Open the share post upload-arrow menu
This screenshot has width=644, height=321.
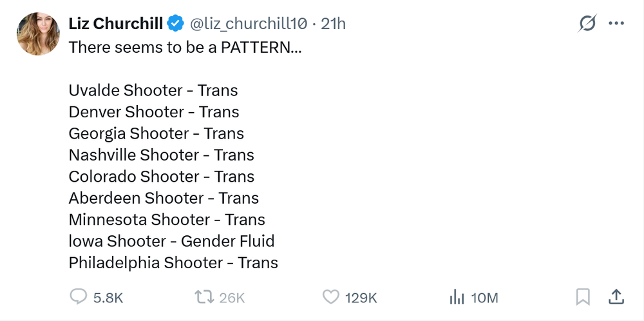coord(616,297)
